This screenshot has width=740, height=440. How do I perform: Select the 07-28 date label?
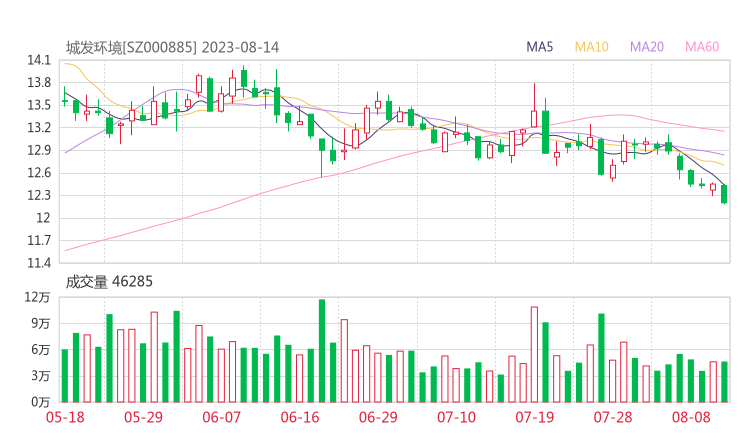pyautogui.click(x=613, y=417)
